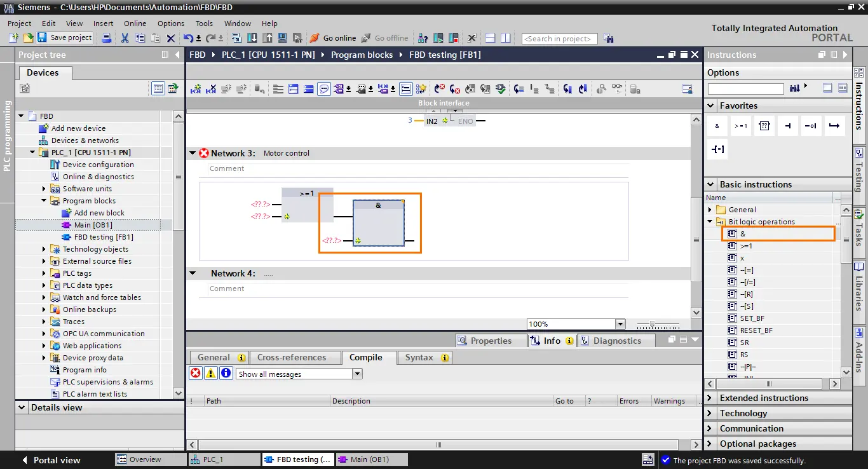Select the SET_BF instruction

[752, 318]
